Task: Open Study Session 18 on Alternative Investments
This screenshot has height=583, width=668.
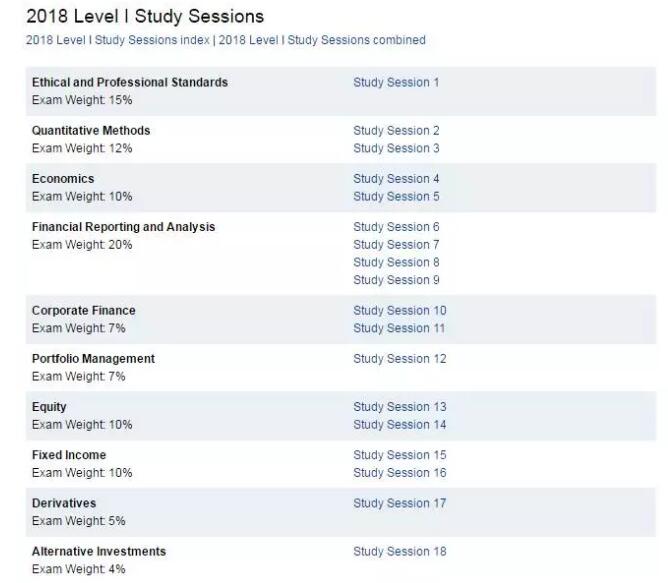Action: pos(400,551)
